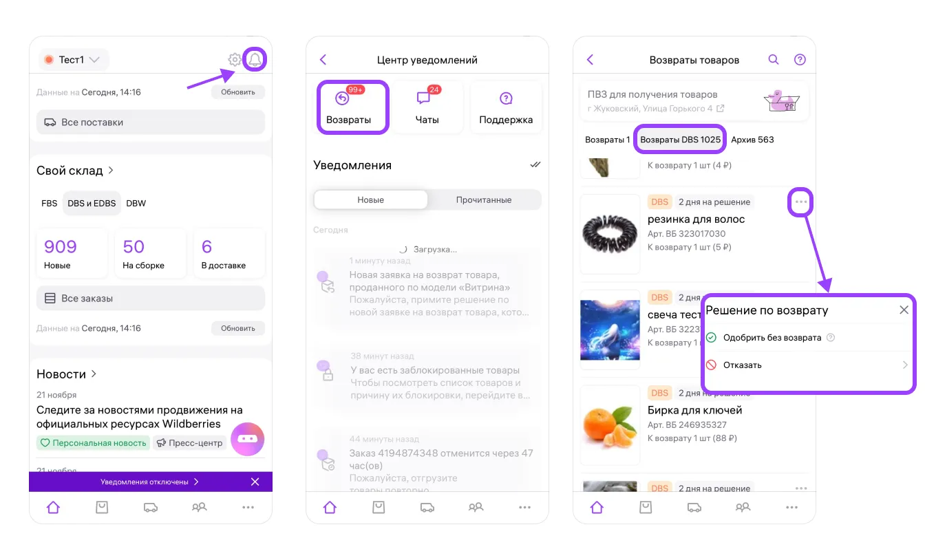Tap свеча product thumbnail image

tap(611, 330)
